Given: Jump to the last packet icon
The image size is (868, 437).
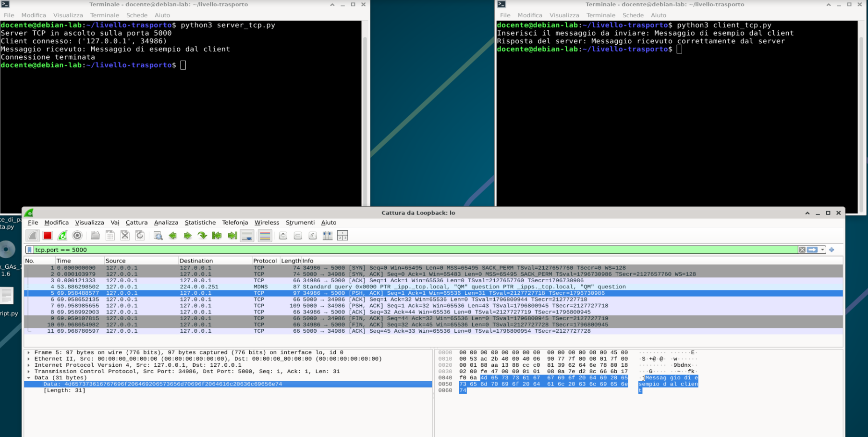Looking at the screenshot, I should tap(232, 236).
